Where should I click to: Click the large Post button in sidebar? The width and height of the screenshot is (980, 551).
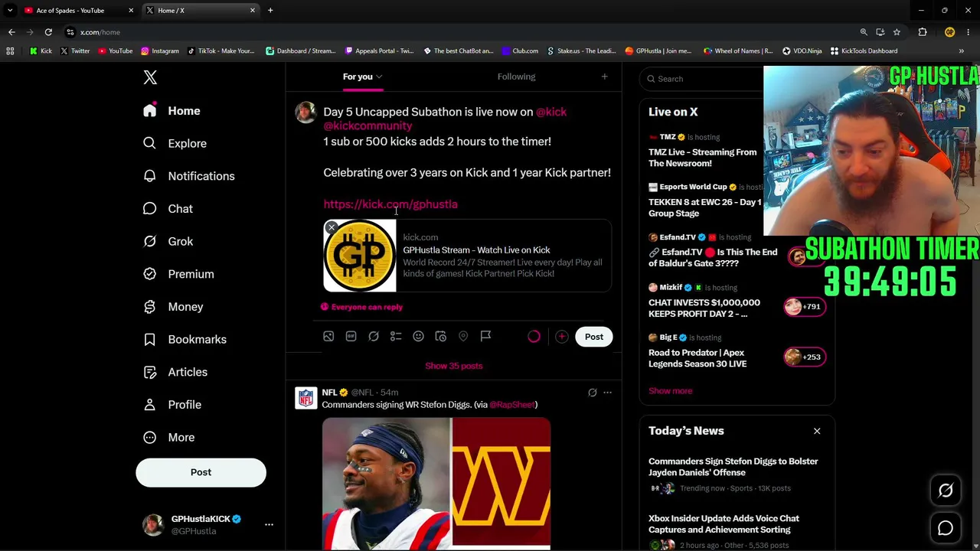coord(201,472)
